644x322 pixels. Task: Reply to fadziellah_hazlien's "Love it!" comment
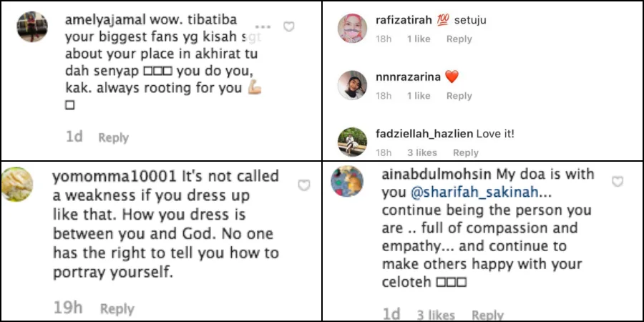[465, 152]
